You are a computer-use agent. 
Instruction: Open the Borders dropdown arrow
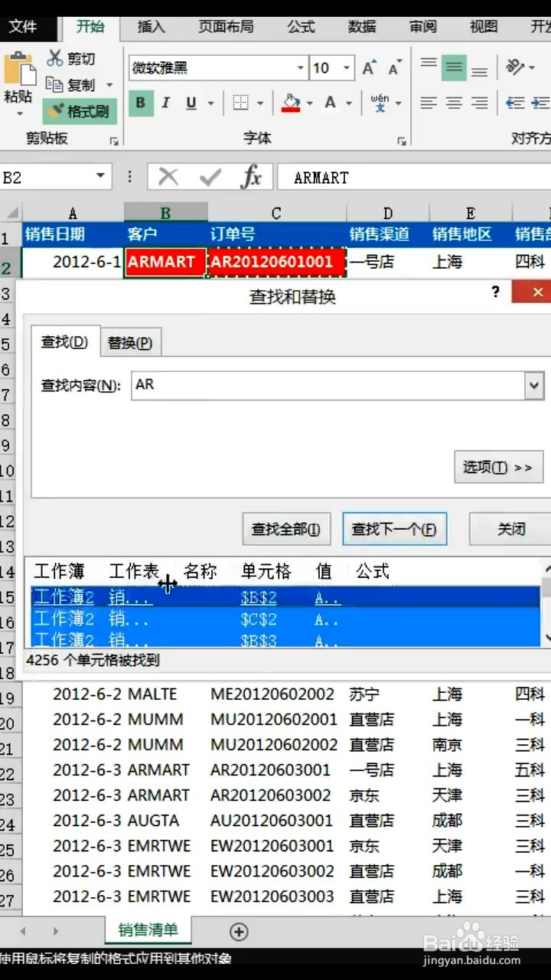pos(260,103)
